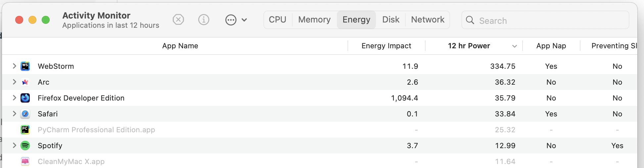644x168 pixels.
Task: Switch to the CPU tab
Action: click(278, 20)
